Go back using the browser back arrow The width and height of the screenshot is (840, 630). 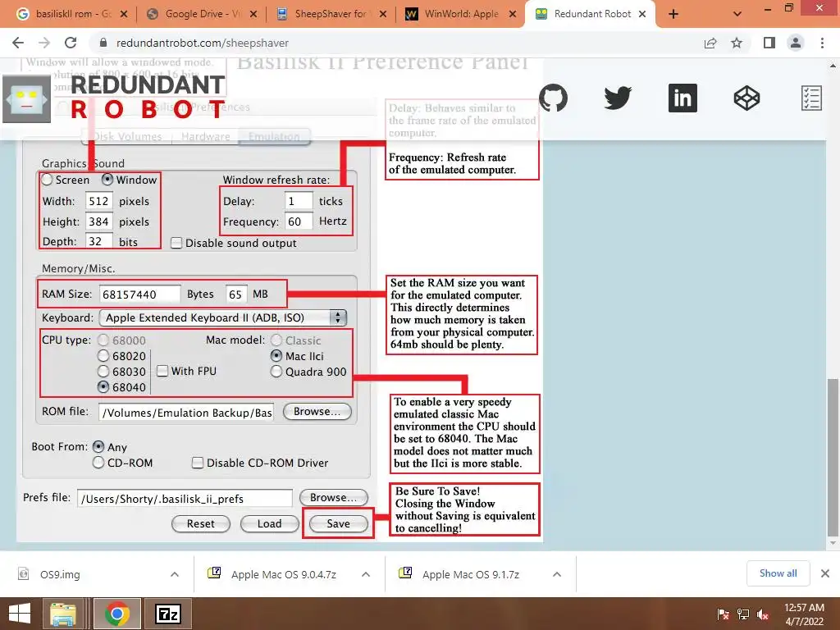(18, 43)
